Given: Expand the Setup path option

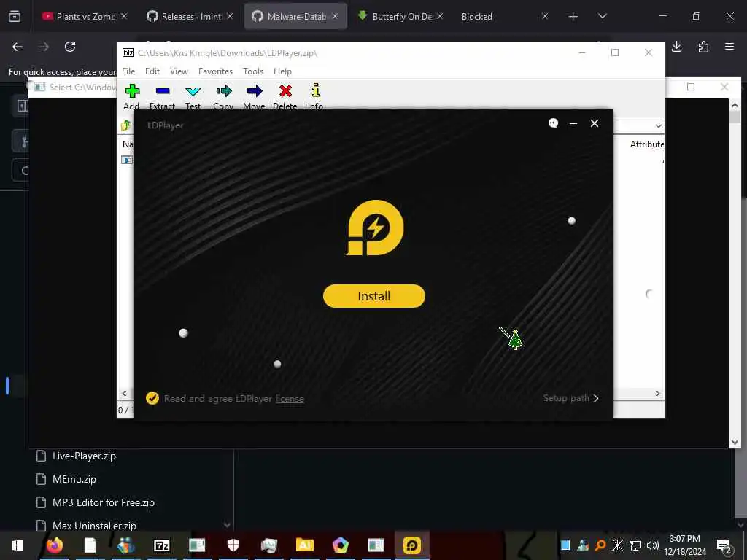Looking at the screenshot, I should pyautogui.click(x=570, y=398).
